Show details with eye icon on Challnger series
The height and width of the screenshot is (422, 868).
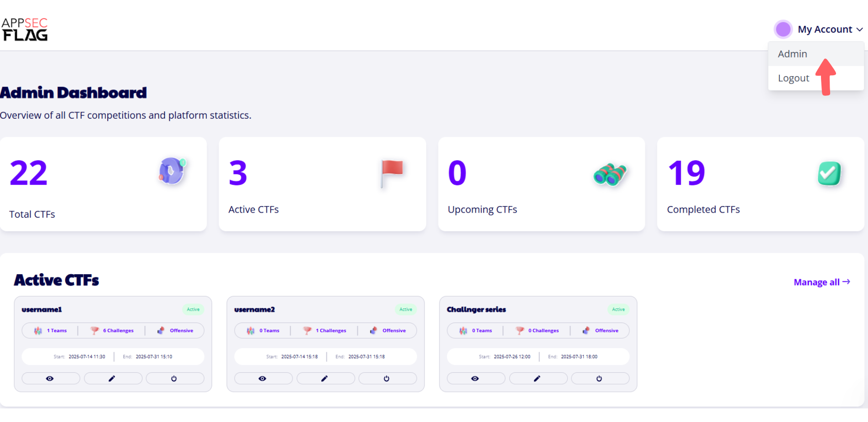click(476, 378)
